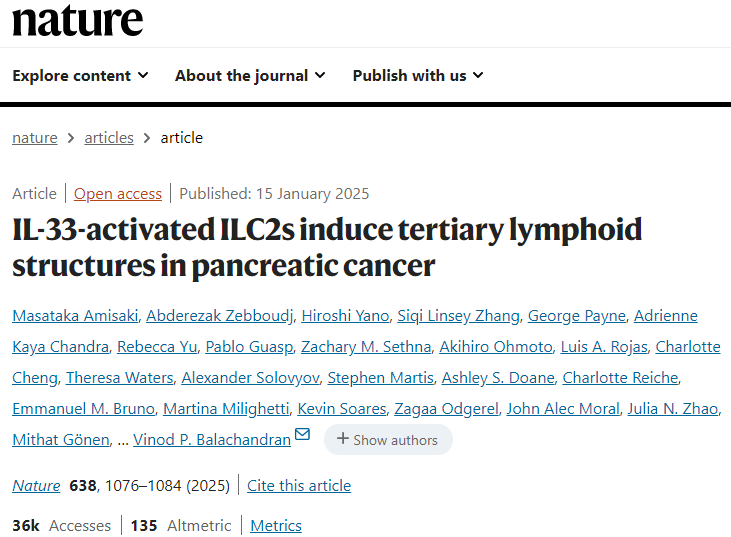Image resolution: width=731 pixels, height=537 pixels.
Task: Click the Nature logo
Action: point(77,21)
